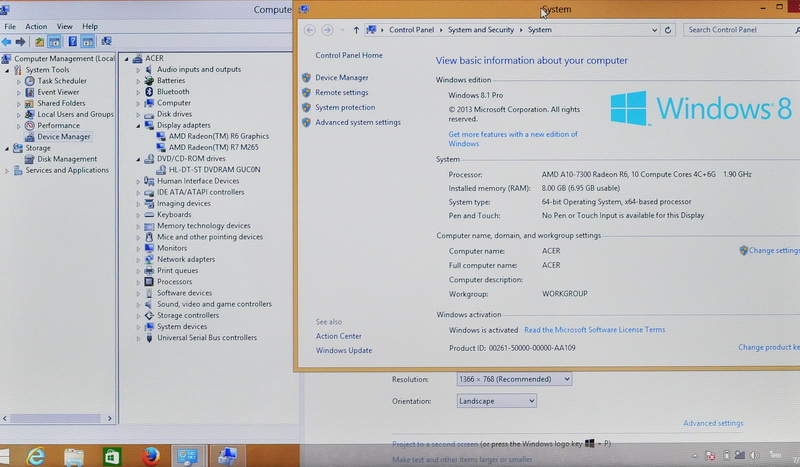Click the Bluetooth device category icon
Screen dimensions: 800x467
coord(149,92)
